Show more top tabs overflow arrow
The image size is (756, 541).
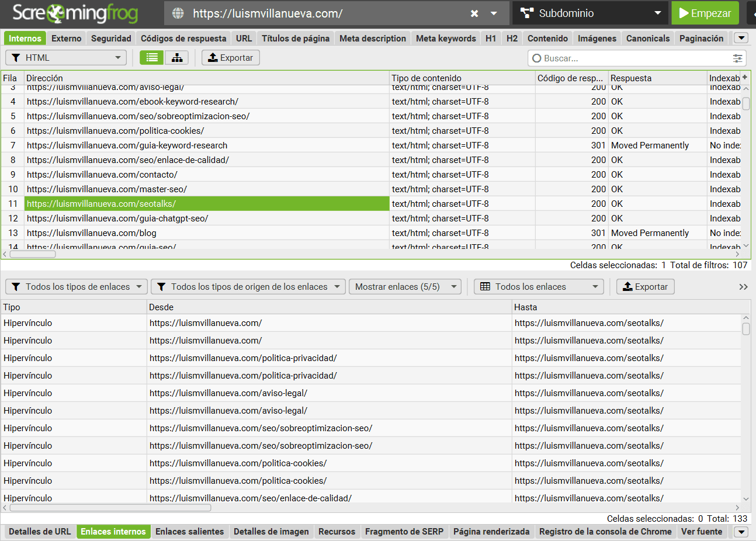[x=741, y=39]
